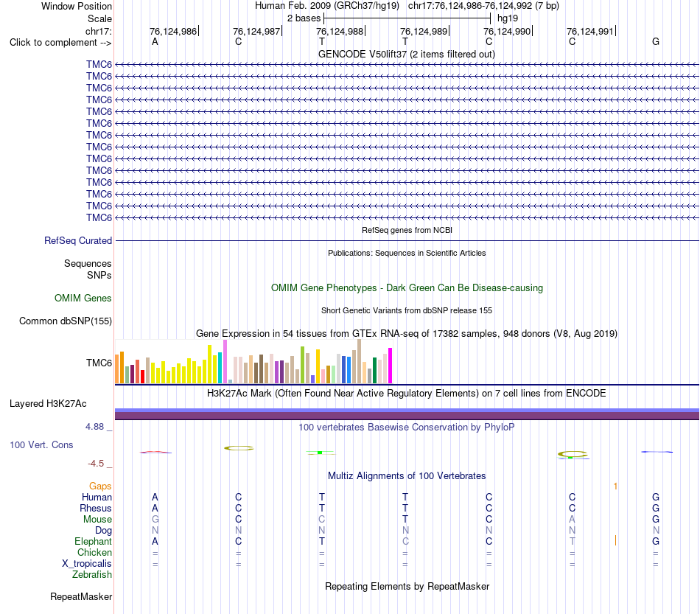Click the Gaps row label
This screenshot has height=614, width=700.
pyautogui.click(x=100, y=486)
